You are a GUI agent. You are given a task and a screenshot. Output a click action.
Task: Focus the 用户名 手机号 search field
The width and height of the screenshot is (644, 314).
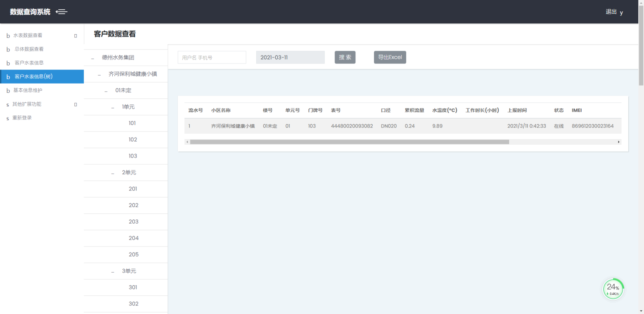(x=212, y=57)
